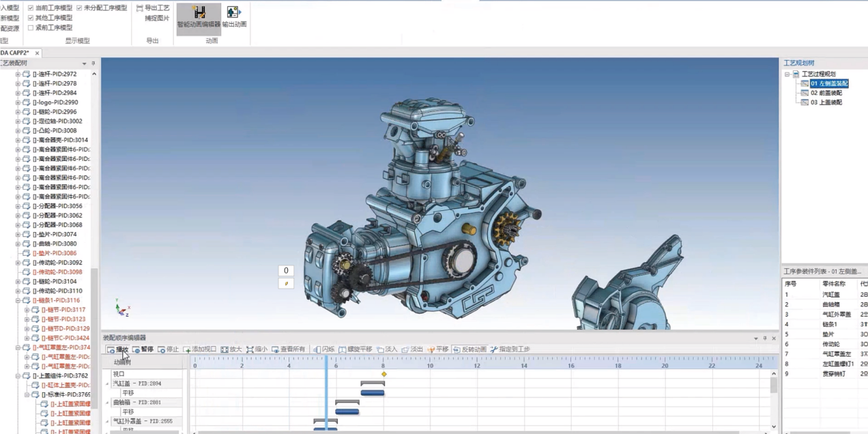868x434 pixels.
Task: Click 添加视口 to add a viewport
Action: [x=199, y=349]
